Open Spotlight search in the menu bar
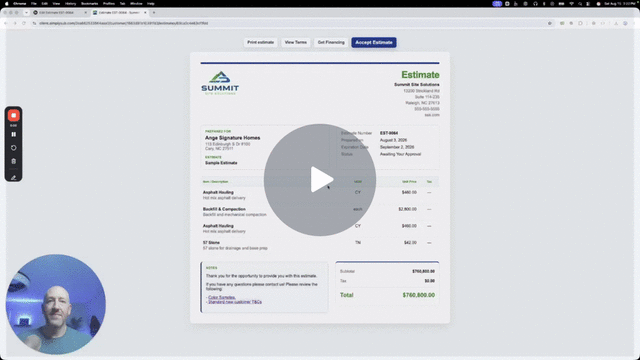The width and height of the screenshot is (640, 360). (x=580, y=4)
